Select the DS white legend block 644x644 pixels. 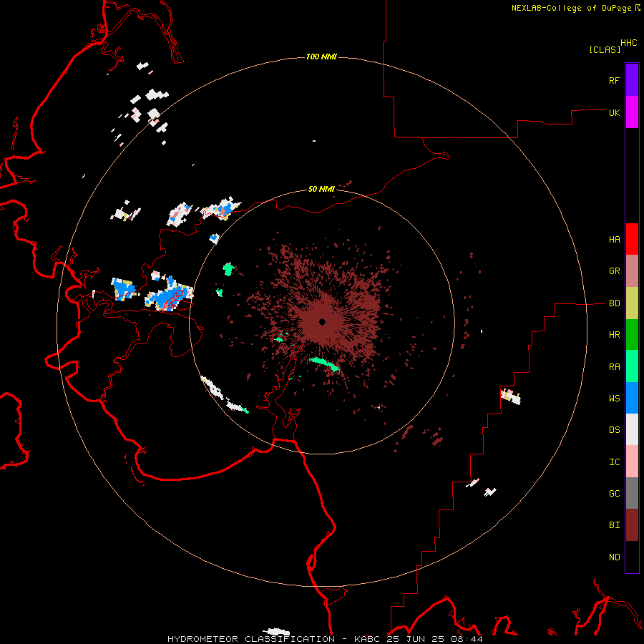click(632, 429)
